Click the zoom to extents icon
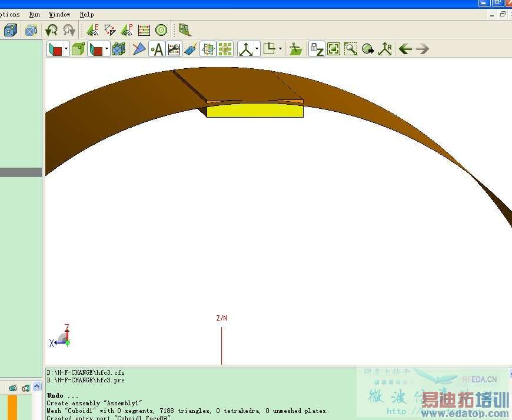 click(x=334, y=49)
